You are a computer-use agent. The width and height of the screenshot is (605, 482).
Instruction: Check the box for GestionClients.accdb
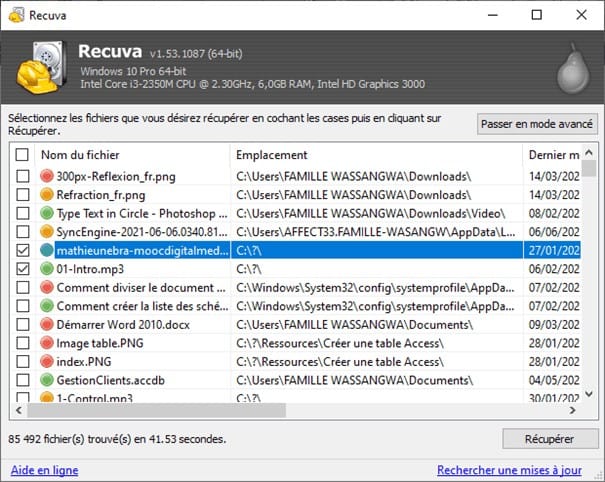(x=23, y=380)
